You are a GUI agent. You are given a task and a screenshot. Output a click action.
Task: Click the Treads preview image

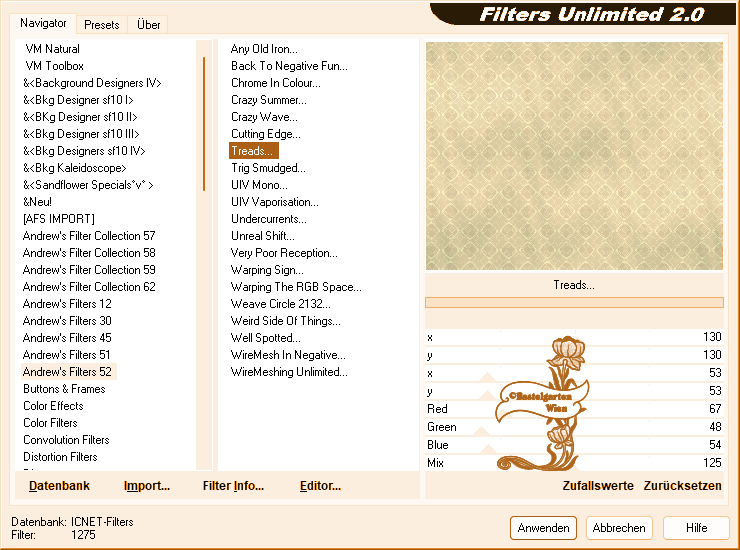574,156
